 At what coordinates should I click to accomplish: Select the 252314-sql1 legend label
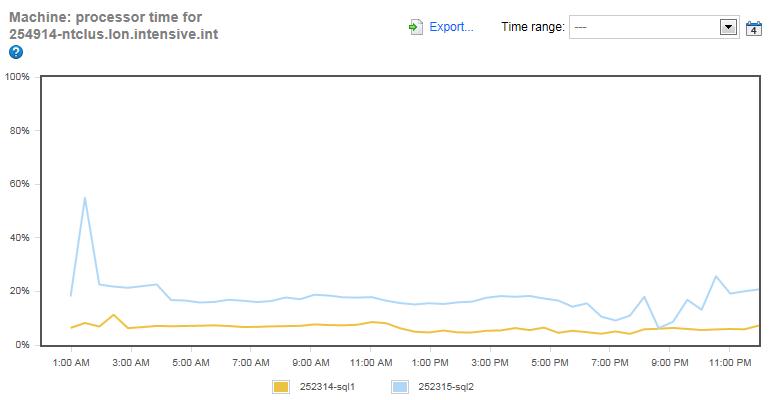[326, 385]
